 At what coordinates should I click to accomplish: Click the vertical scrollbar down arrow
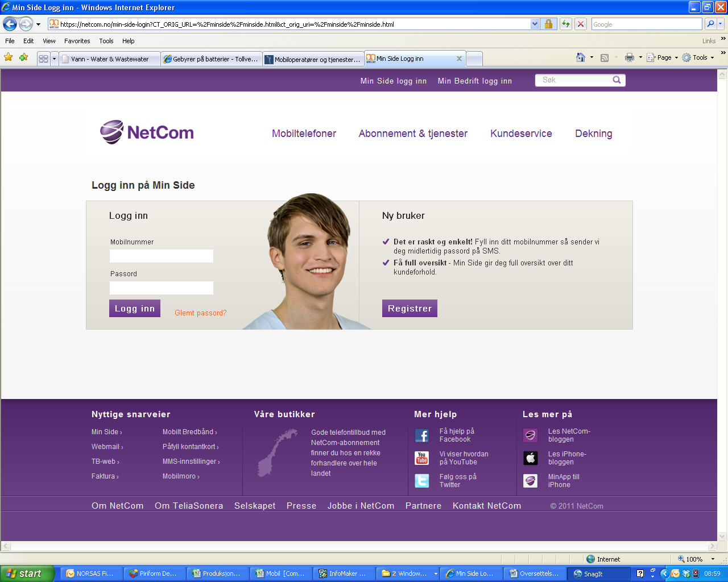pyautogui.click(x=722, y=536)
